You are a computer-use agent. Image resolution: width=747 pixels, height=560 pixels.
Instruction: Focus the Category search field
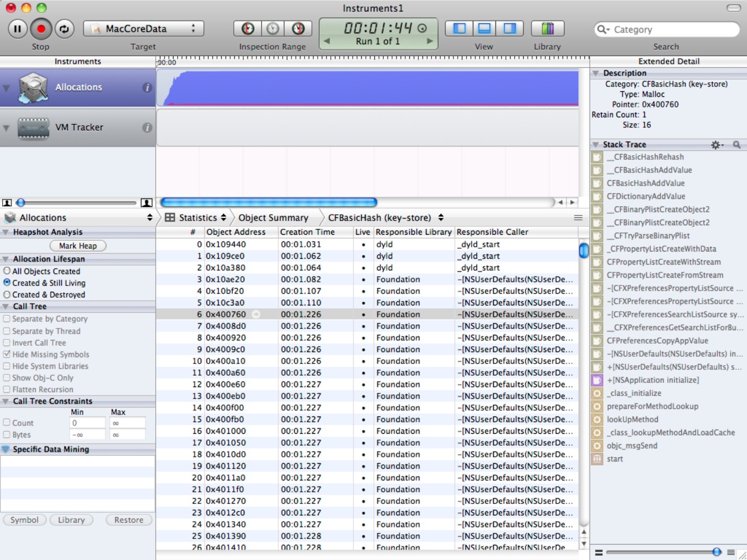pos(667,29)
